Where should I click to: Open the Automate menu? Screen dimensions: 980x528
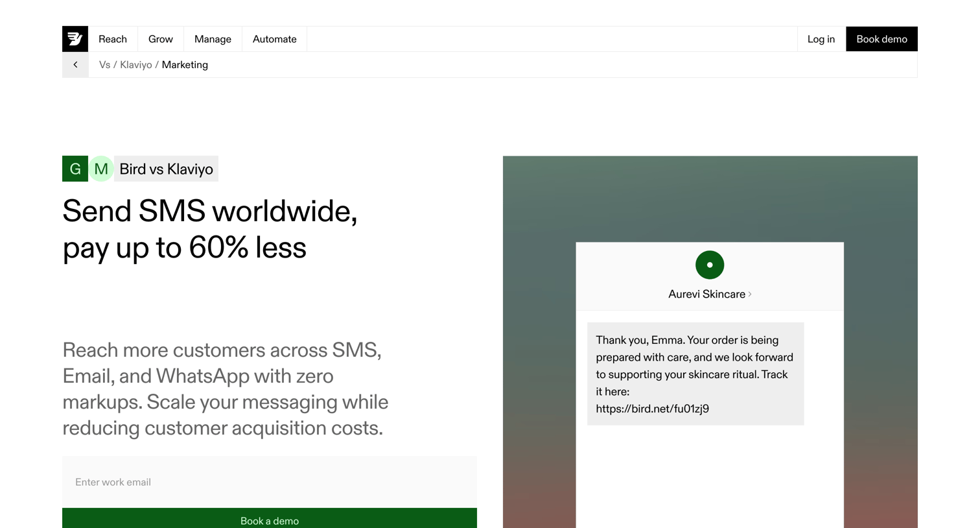275,39
